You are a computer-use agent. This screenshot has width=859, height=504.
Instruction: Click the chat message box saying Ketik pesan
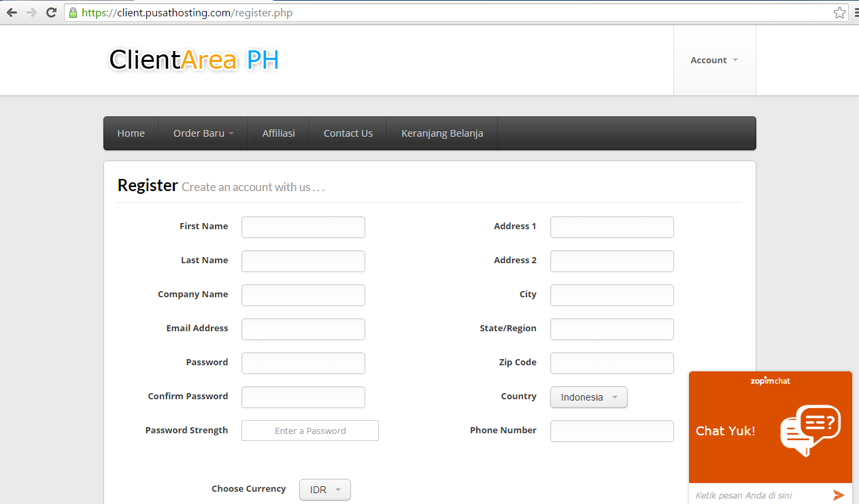click(x=748, y=494)
